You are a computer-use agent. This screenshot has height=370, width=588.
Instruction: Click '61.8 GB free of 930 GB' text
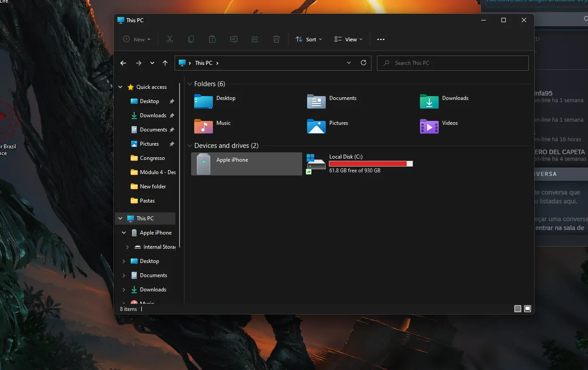(x=355, y=171)
